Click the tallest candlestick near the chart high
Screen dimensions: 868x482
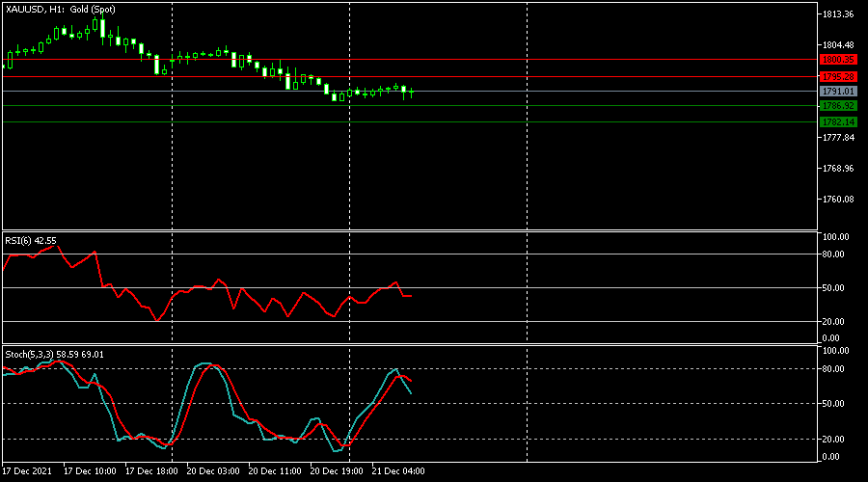(x=102, y=29)
